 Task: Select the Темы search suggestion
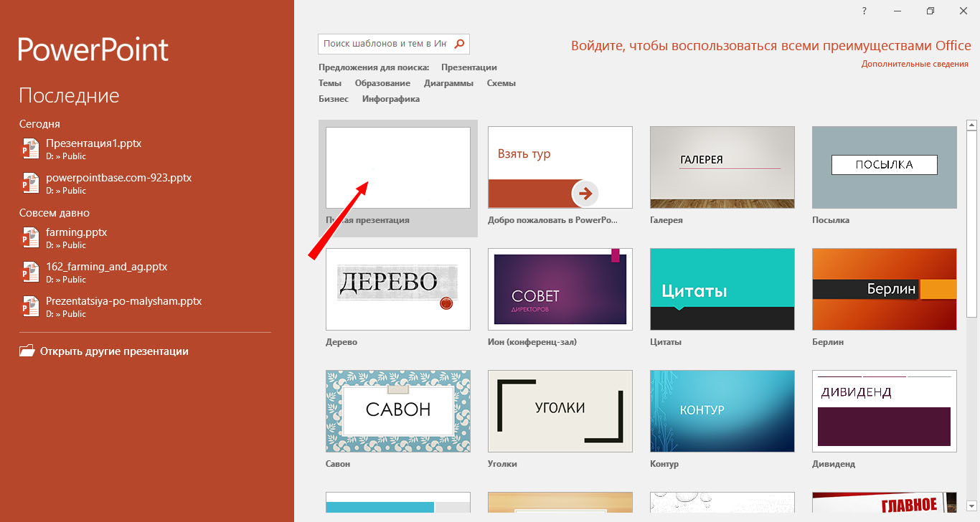[x=330, y=83]
